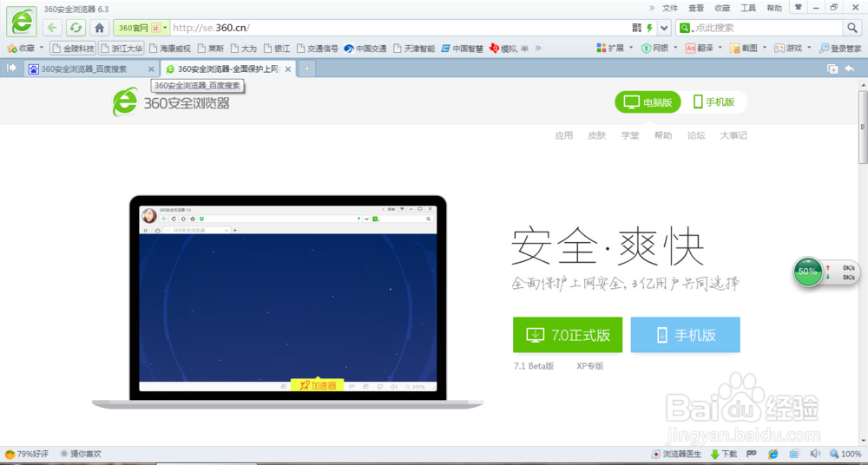Open 浏览器医生 in the status bar
Viewport: 868px width, 465px height.
(676, 455)
